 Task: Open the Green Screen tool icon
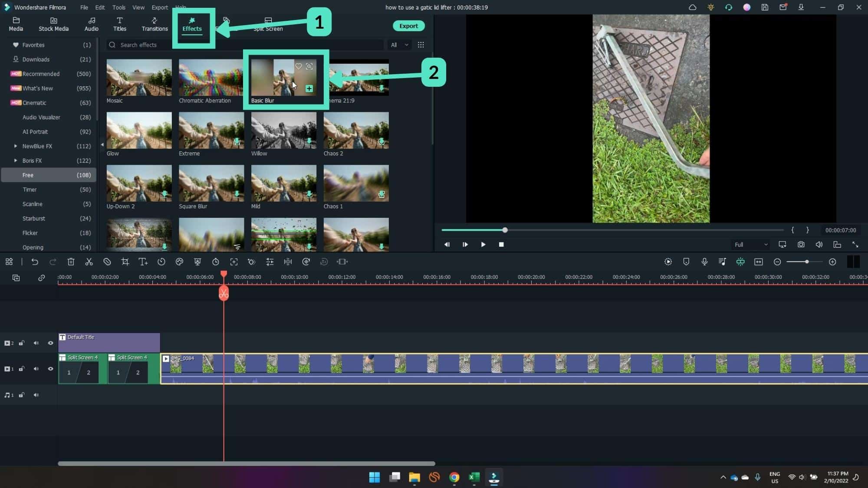click(197, 262)
